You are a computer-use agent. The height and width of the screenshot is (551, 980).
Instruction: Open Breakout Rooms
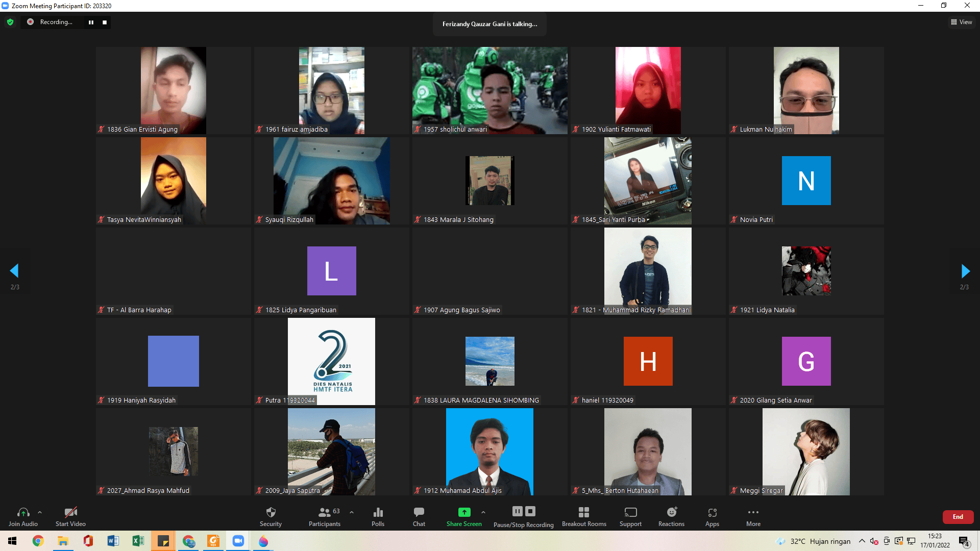click(584, 515)
